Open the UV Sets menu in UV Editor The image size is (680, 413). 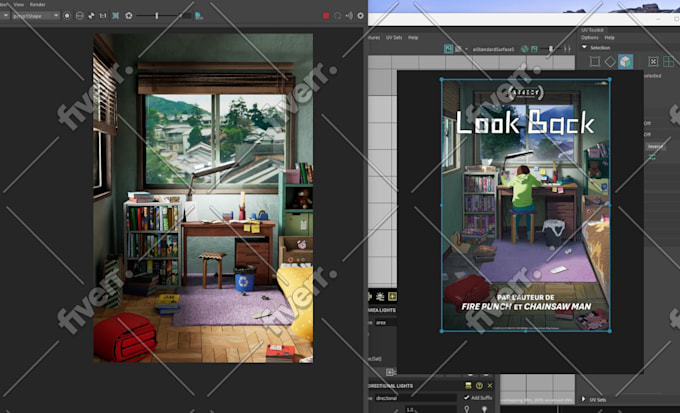[x=394, y=38]
